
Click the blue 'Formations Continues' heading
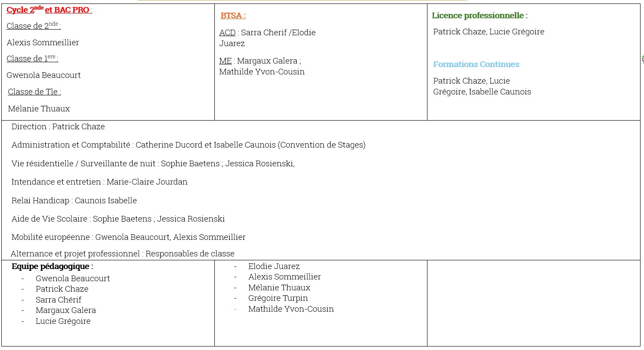[x=476, y=64]
